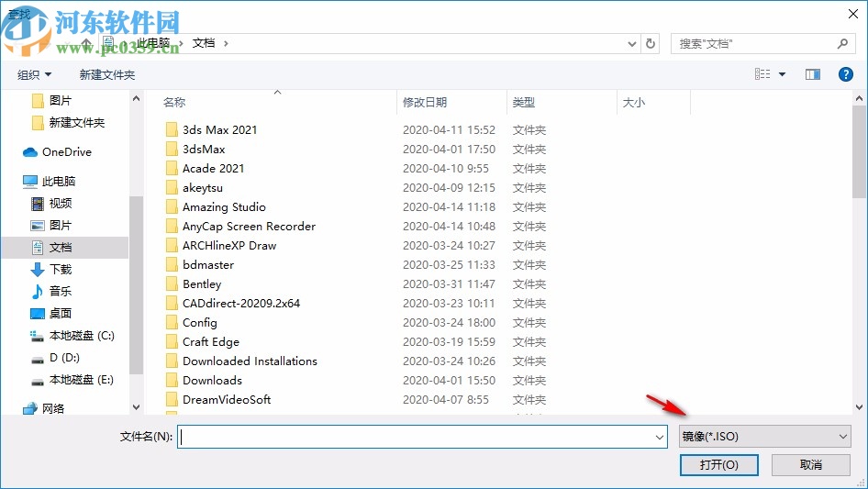Image resolution: width=868 pixels, height=489 pixels.
Task: Click the Bentley folder icon
Action: (172, 284)
